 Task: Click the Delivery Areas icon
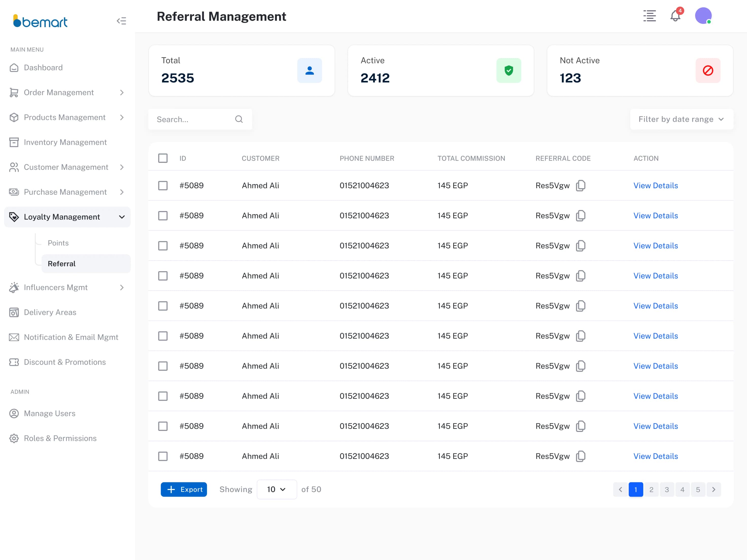(x=14, y=312)
